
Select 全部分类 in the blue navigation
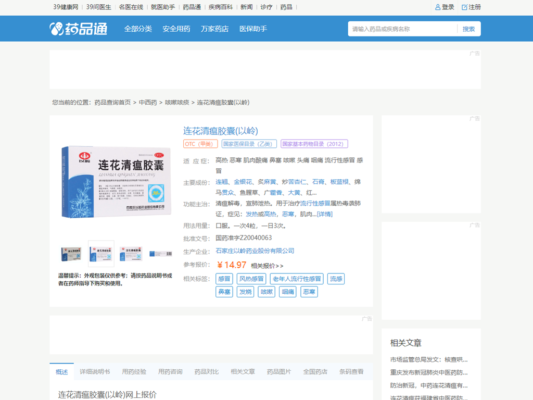[x=138, y=29]
